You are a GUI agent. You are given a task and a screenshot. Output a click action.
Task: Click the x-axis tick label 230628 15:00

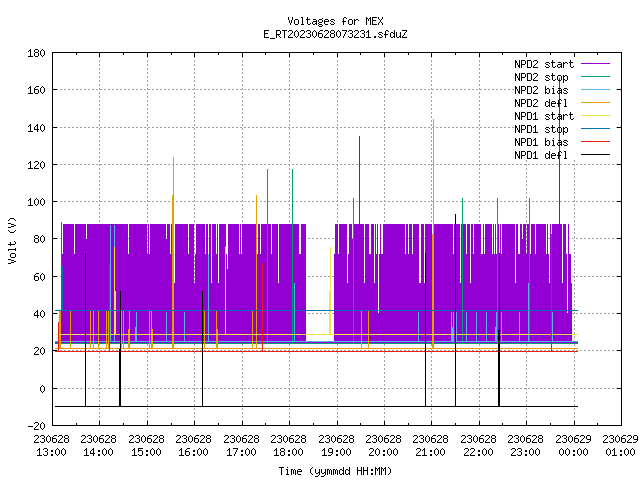click(146, 446)
